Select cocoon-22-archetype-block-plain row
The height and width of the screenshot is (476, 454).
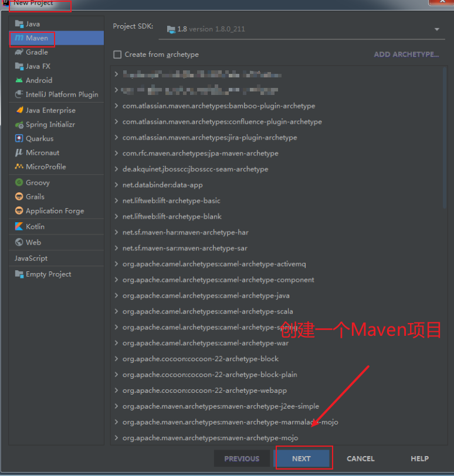coord(278,375)
